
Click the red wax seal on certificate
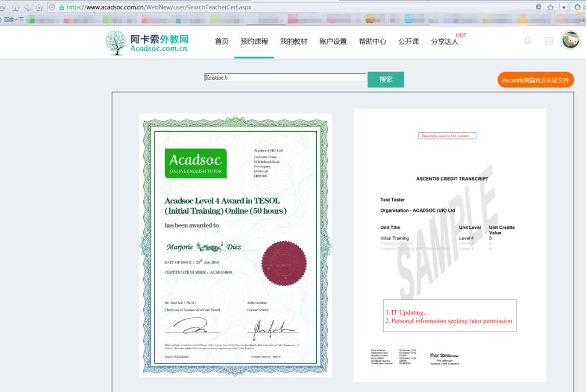click(284, 264)
